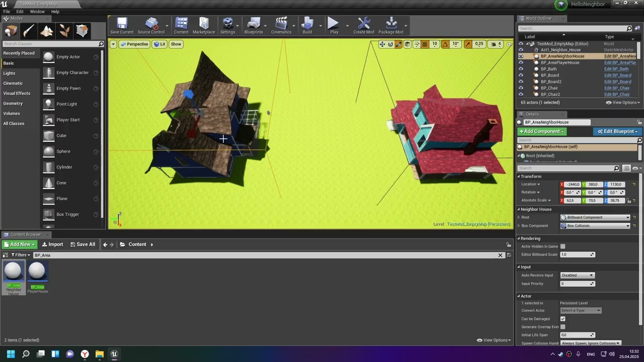
Task: Click the Details search magnifier icon
Action: pyautogui.click(x=616, y=168)
